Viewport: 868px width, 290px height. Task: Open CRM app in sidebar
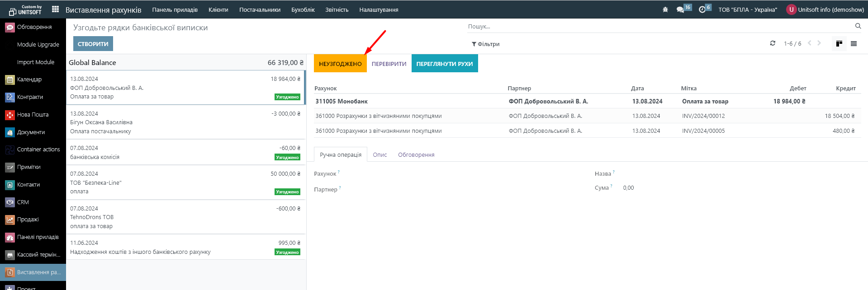pyautogui.click(x=23, y=202)
